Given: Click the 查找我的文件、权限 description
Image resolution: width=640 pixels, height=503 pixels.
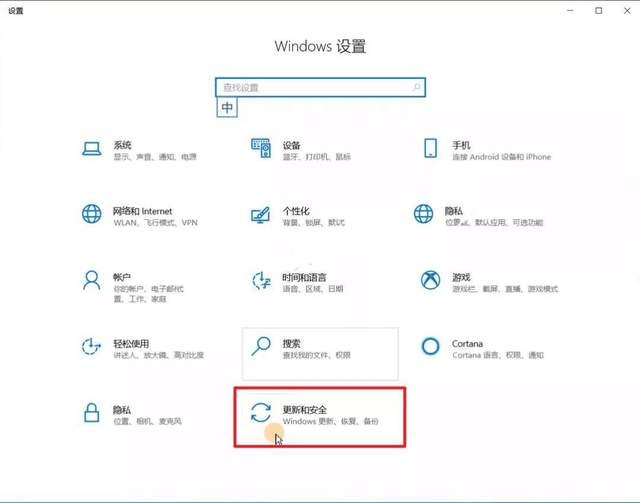Looking at the screenshot, I should point(317,355).
